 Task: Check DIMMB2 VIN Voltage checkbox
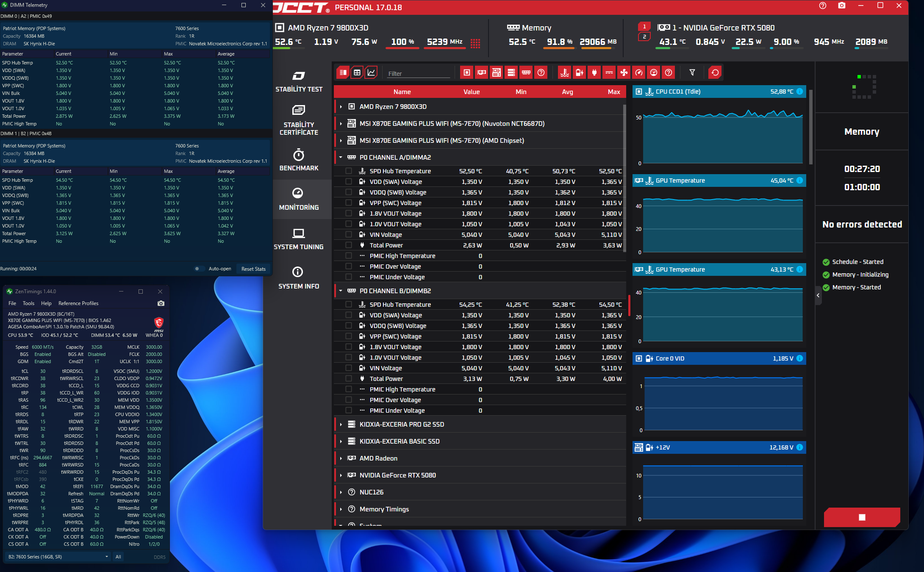349,368
